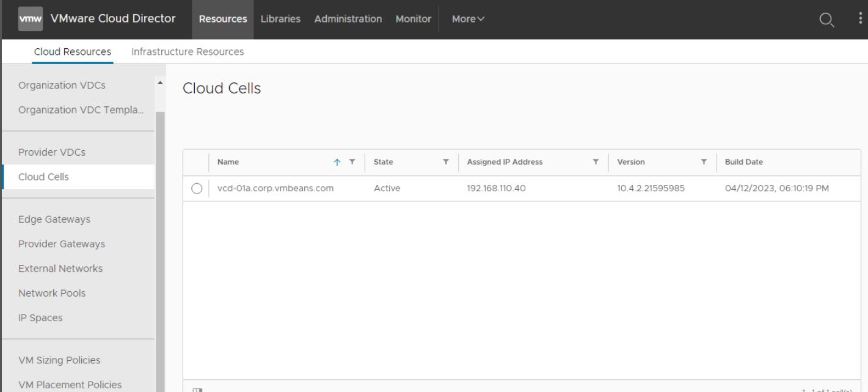868x392 pixels.
Task: Click the VMware vmw logo icon
Action: click(31, 19)
